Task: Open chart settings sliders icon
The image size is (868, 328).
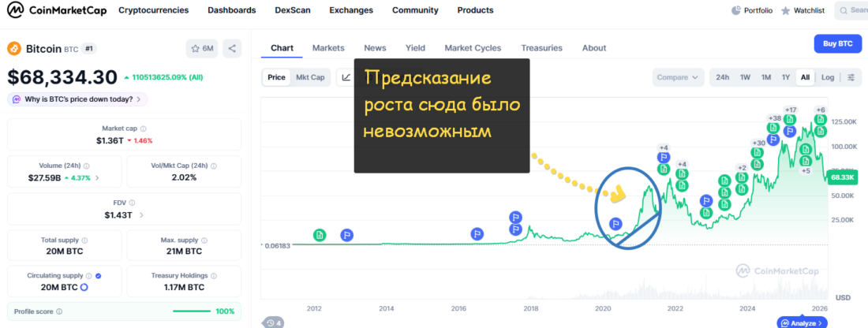Action: pyautogui.click(x=851, y=77)
